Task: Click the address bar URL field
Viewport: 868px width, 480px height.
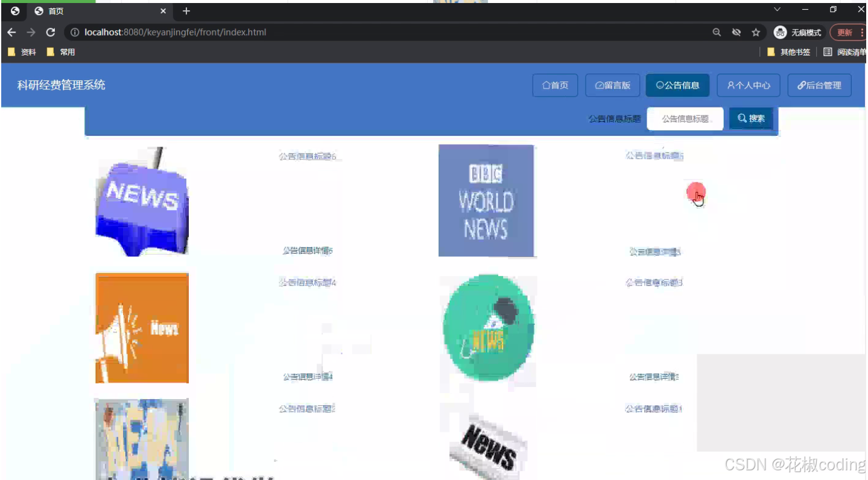Action: pyautogui.click(x=386, y=32)
